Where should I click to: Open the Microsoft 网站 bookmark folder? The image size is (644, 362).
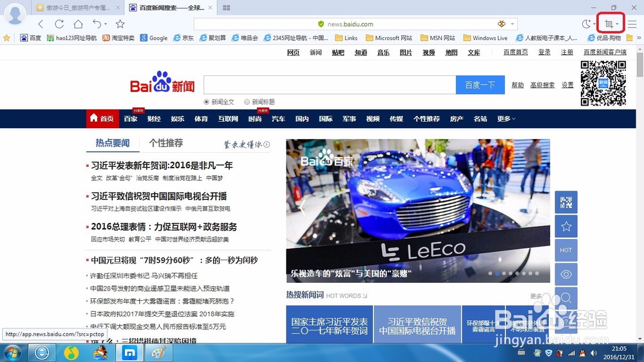[x=389, y=38]
